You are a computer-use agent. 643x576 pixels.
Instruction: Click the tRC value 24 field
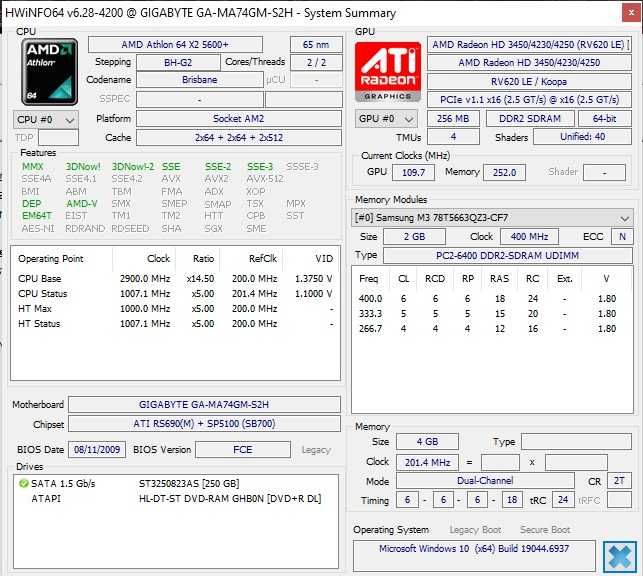click(563, 500)
